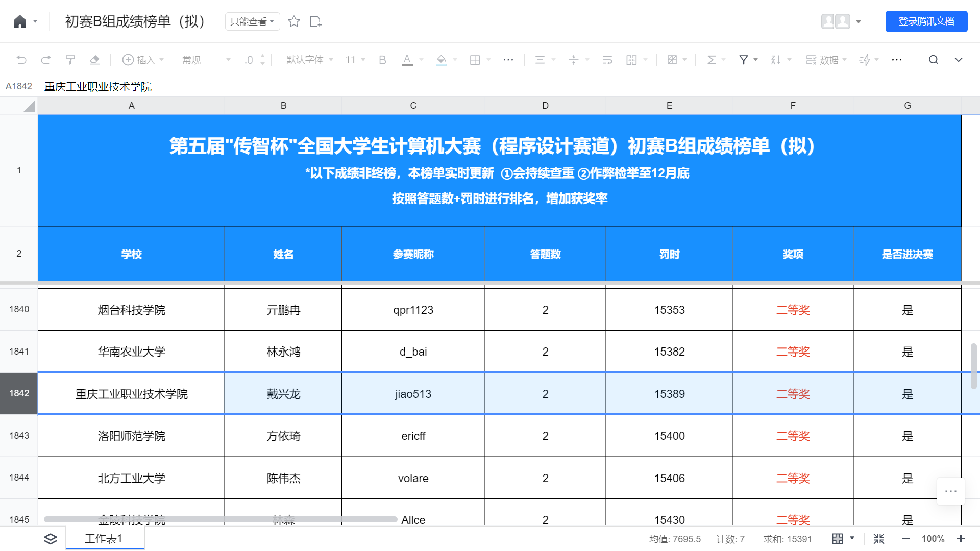
Task: Toggle bold formatting
Action: click(382, 60)
